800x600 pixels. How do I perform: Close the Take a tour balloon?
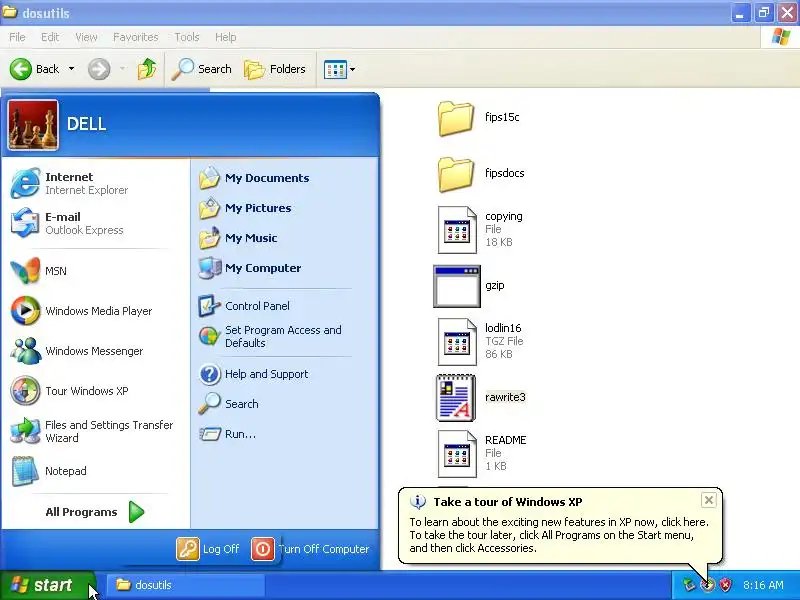[x=708, y=501]
